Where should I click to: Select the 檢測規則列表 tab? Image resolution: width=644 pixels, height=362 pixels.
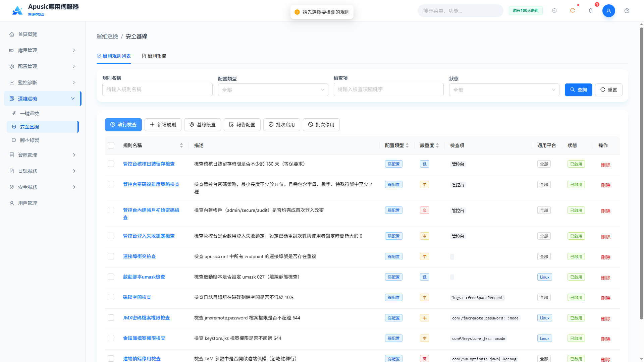coord(114,56)
